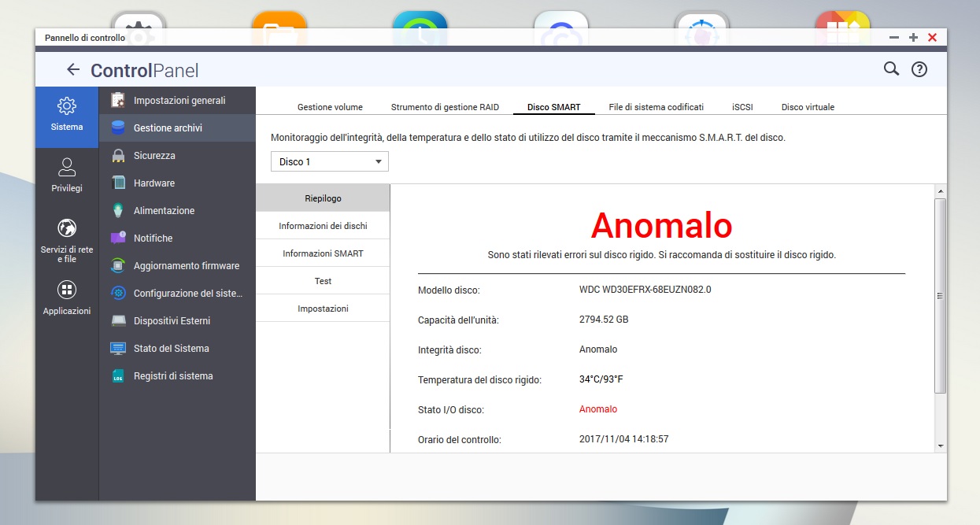This screenshot has height=525, width=980.
Task: Select Informazioni SMART section
Action: pyautogui.click(x=323, y=253)
